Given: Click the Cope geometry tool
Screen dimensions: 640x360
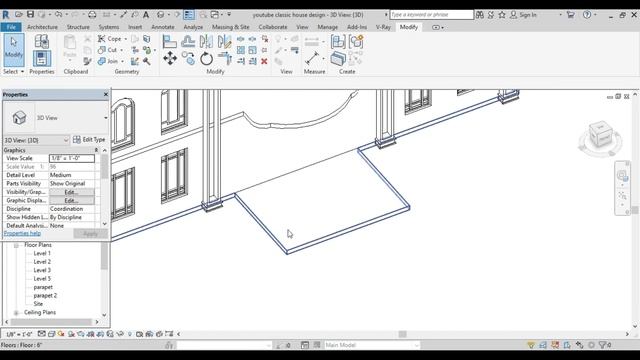Looking at the screenshot, I should pos(109,39).
